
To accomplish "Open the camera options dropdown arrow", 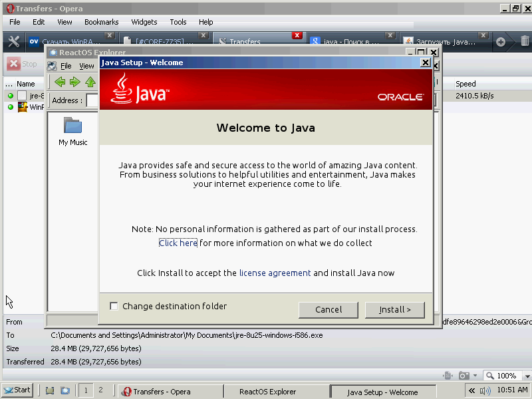I will [475, 376].
